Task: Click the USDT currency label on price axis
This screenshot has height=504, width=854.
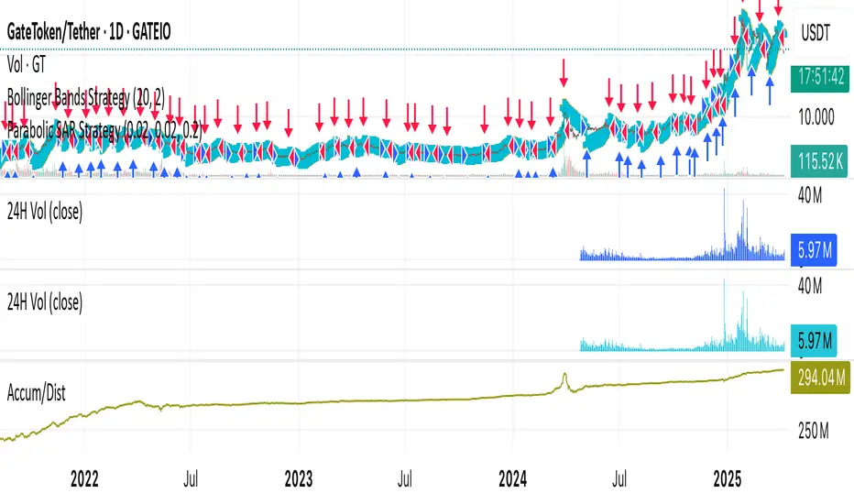Action: tap(816, 33)
